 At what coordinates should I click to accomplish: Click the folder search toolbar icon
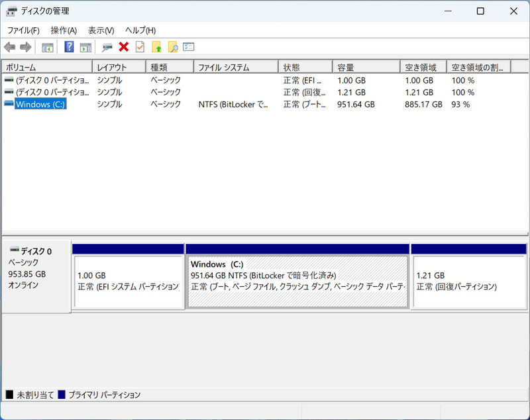pos(172,46)
